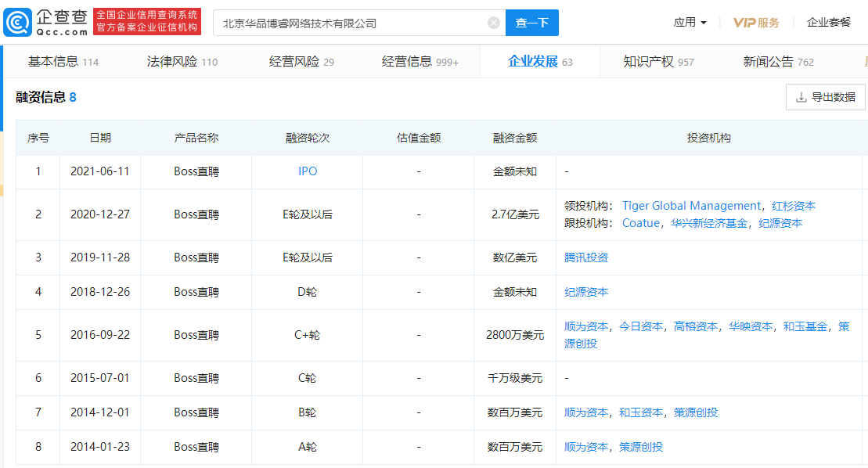Click the 查一下 search button

point(532,23)
